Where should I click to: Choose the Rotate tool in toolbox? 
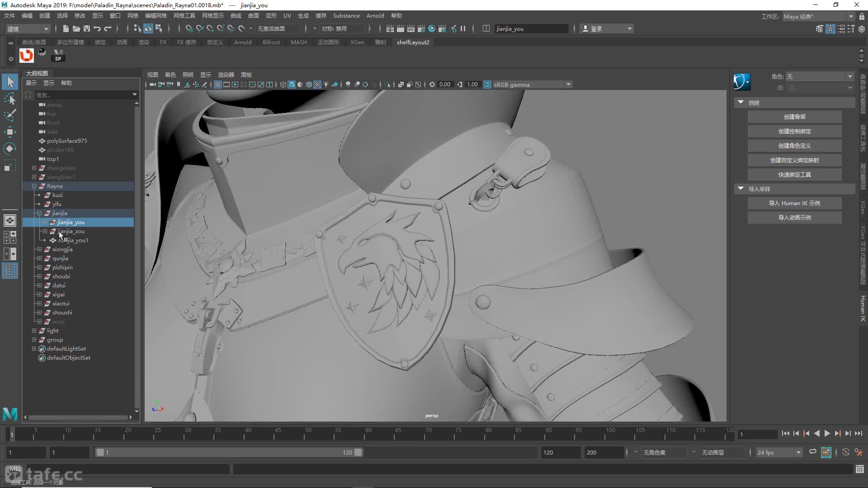tap(10, 149)
